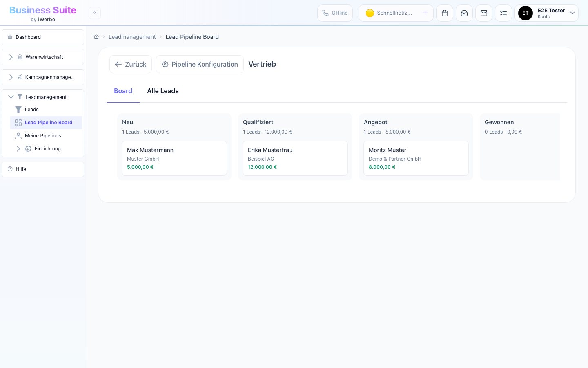Image resolution: width=588 pixels, height=368 pixels.
Task: Expand the Kampagnenmanagement chevron
Action: (11, 77)
